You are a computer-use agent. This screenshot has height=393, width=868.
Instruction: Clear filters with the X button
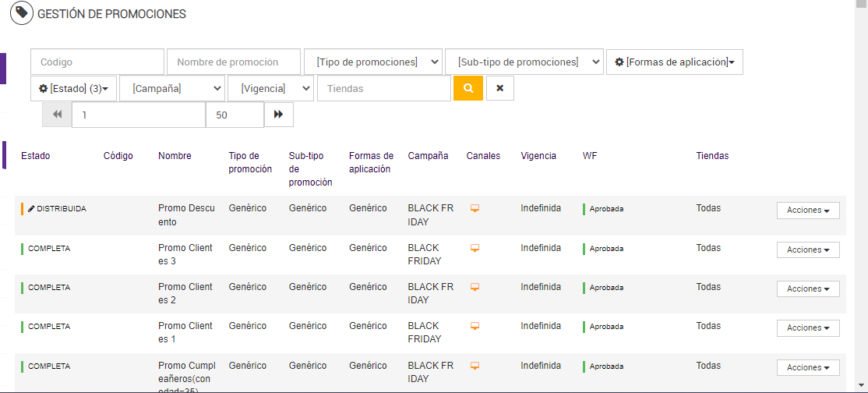click(x=499, y=88)
